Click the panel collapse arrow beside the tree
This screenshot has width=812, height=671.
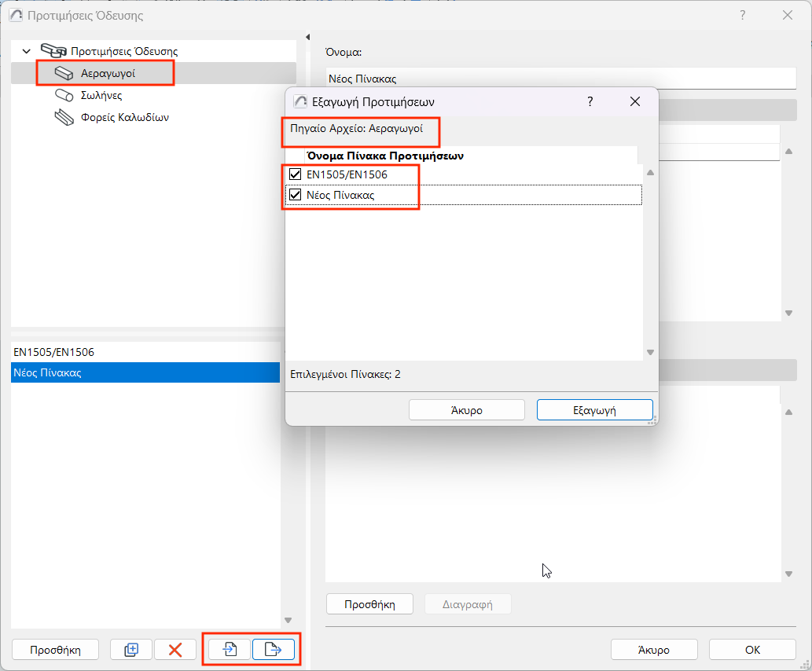point(307,37)
